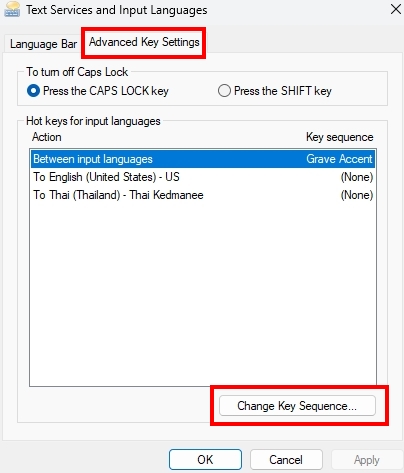The height and width of the screenshot is (473, 404).
Task: Select the Advanced Key Settings tab
Action: [x=144, y=42]
